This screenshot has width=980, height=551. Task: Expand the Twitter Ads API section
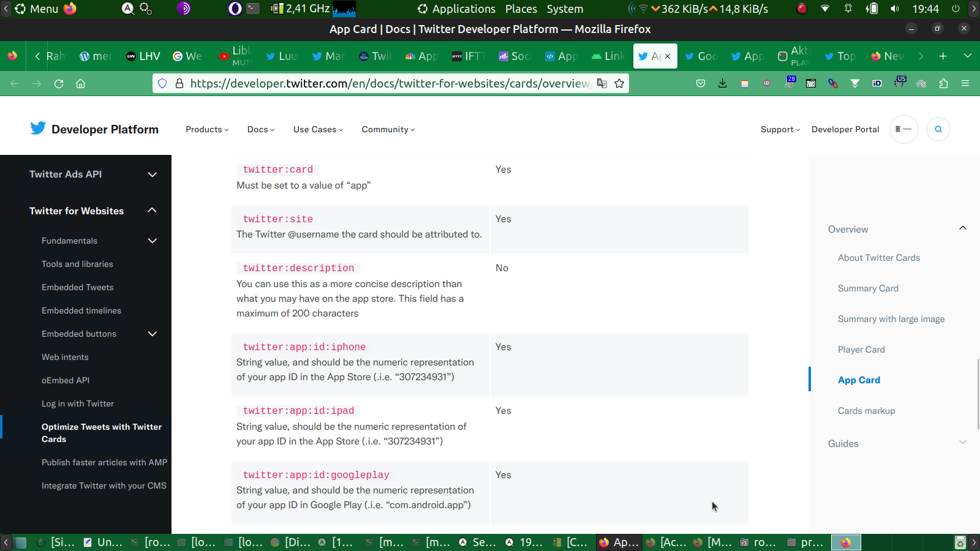[x=153, y=174]
